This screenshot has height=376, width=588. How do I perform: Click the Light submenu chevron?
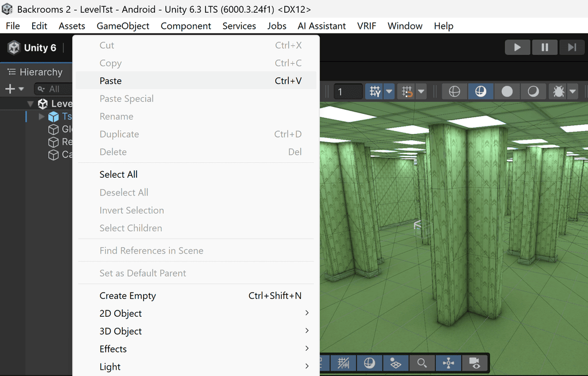pyautogui.click(x=307, y=366)
